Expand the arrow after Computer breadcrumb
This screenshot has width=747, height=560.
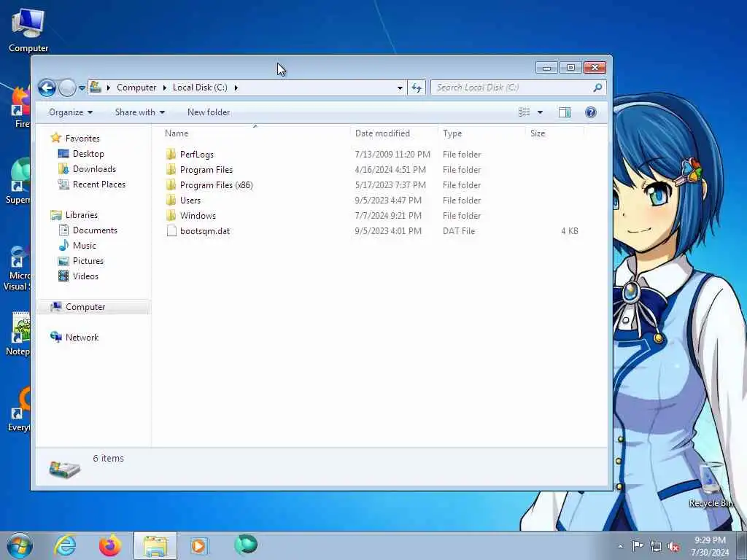click(x=165, y=87)
